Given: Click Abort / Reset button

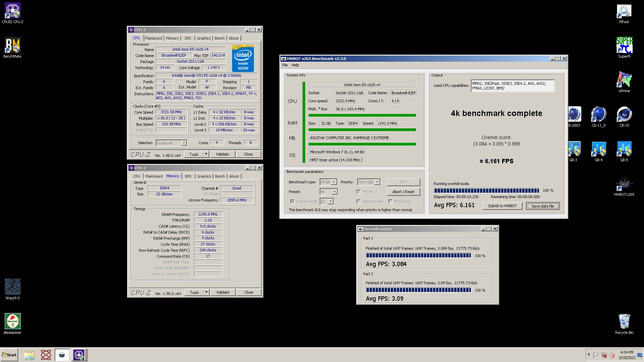Looking at the screenshot, I should pos(403,192).
